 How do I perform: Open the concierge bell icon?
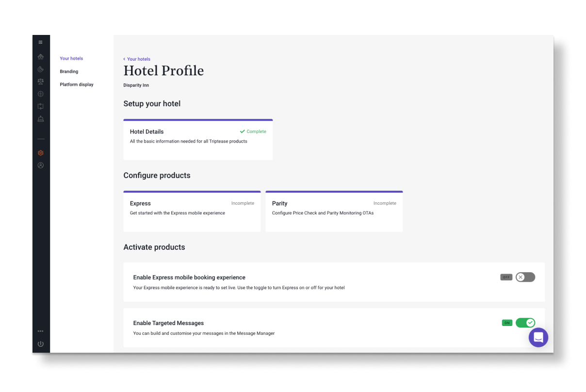click(40, 119)
